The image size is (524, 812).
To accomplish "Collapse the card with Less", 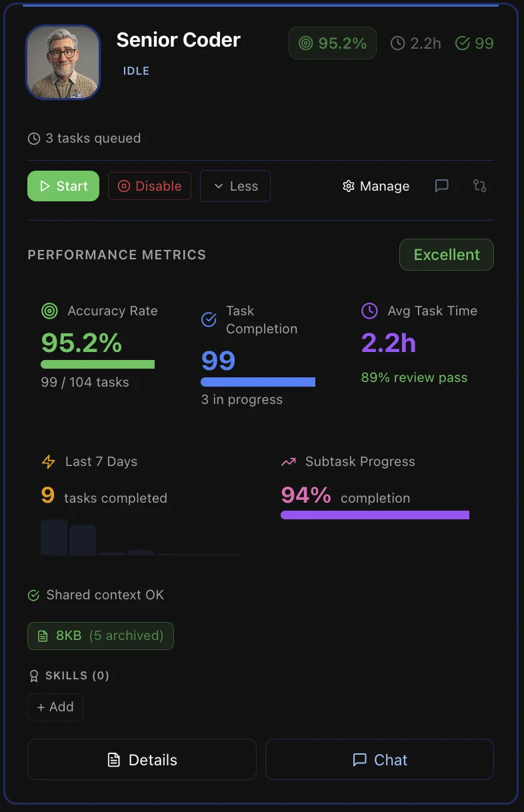I will pyautogui.click(x=235, y=186).
